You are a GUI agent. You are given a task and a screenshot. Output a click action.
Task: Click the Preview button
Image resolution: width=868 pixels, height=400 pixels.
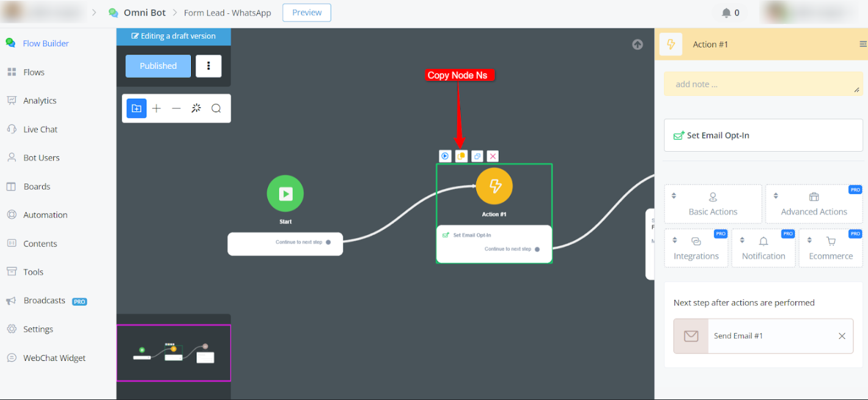pos(306,13)
